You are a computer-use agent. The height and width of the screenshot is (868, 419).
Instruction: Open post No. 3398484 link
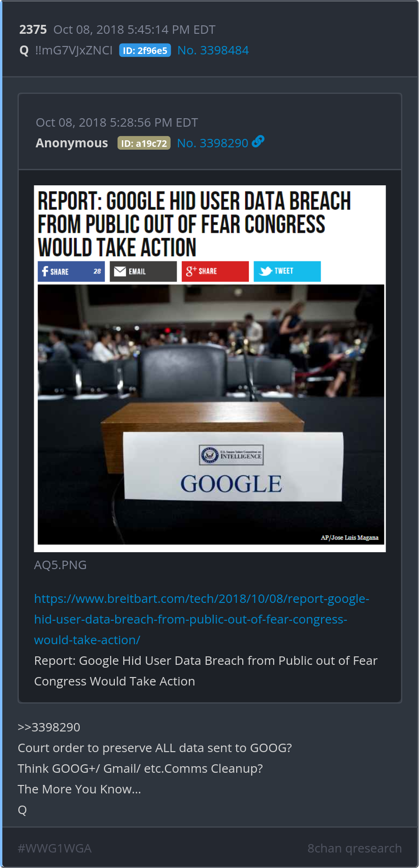[213, 50]
